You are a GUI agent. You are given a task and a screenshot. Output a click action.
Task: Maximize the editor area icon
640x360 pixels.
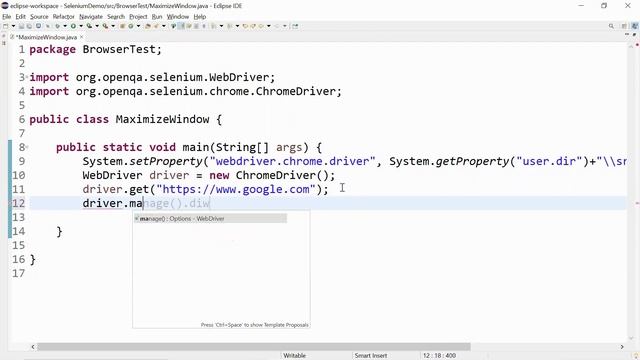pyautogui.click(x=634, y=35)
